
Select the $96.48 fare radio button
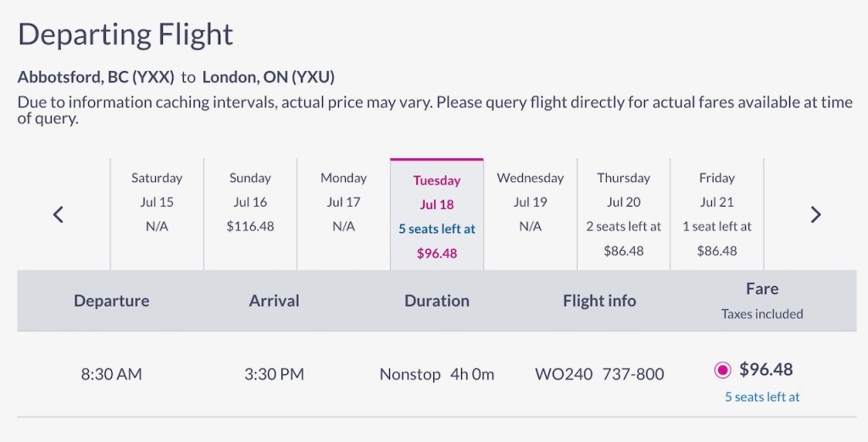(x=722, y=370)
